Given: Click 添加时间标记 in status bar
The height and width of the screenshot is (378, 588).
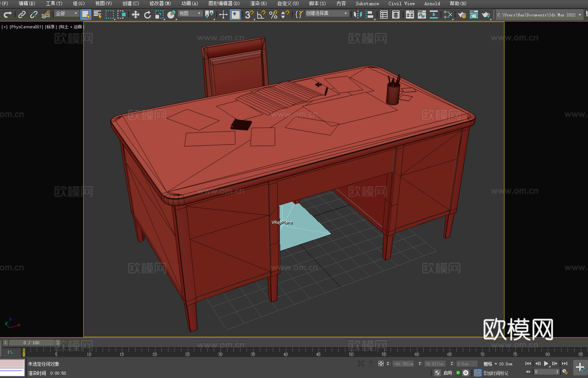Looking at the screenshot, I should 495,373.
